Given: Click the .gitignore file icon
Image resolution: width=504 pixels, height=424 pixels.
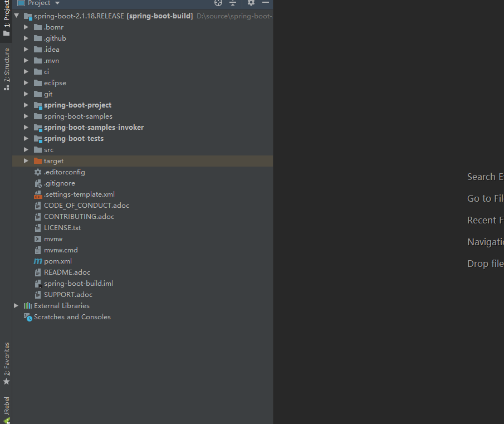Looking at the screenshot, I should [38, 183].
